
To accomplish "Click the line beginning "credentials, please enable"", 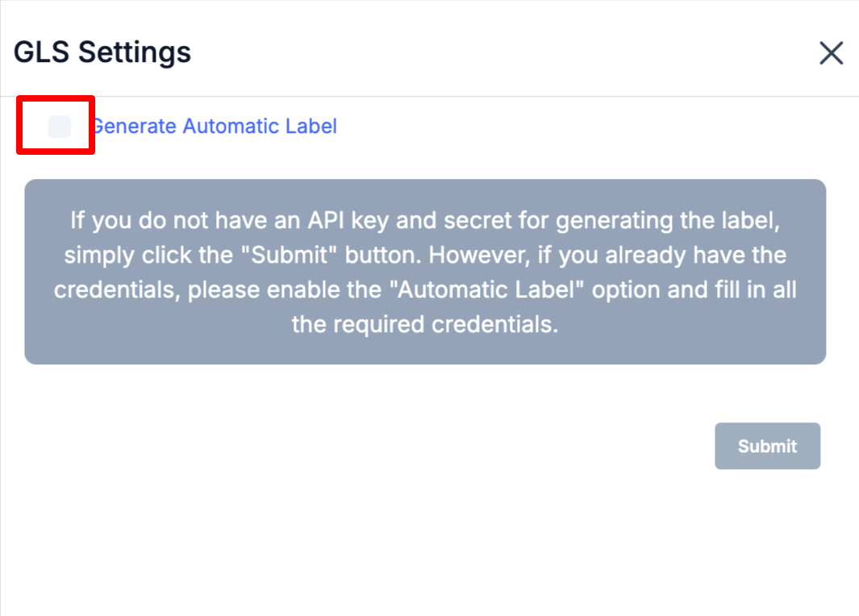I will (425, 289).
